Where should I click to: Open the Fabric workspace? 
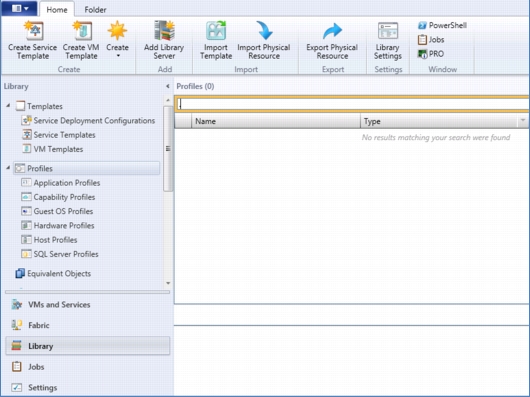(x=87, y=325)
